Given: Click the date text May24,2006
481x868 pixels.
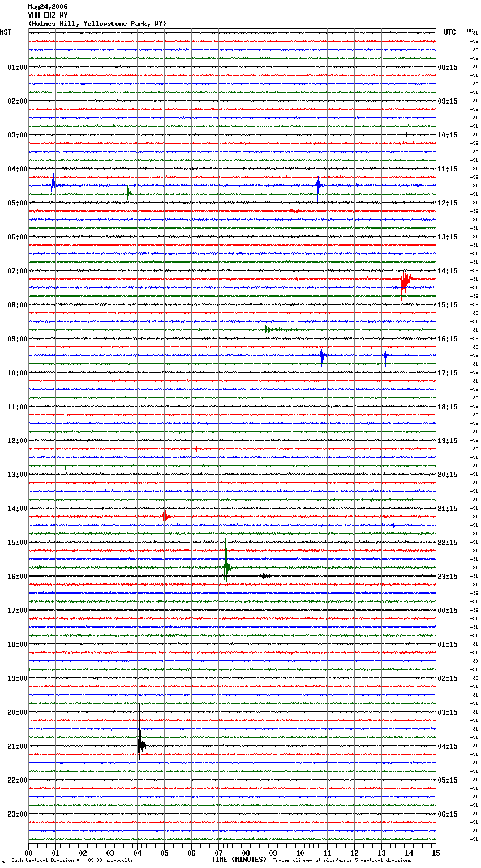Looking at the screenshot, I should (48, 7).
